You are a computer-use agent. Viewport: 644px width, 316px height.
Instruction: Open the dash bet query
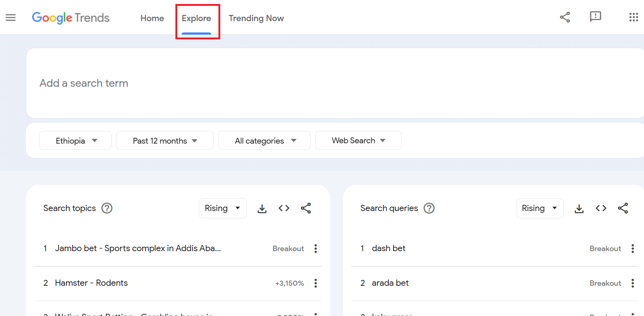coord(389,248)
